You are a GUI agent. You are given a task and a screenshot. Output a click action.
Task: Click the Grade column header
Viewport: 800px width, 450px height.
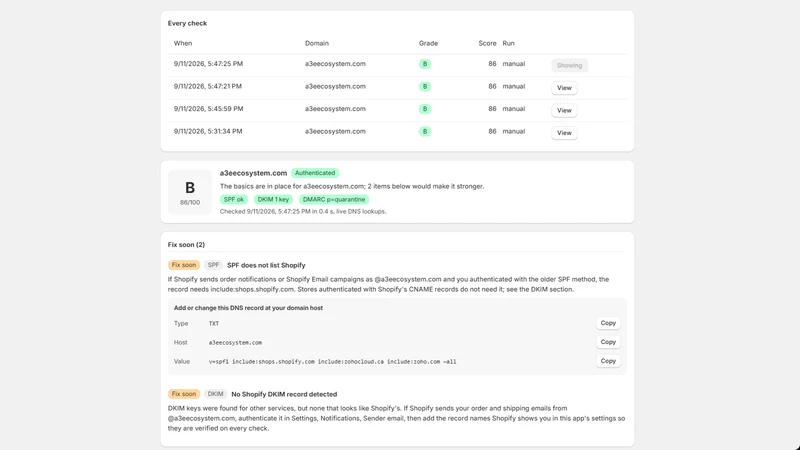click(428, 43)
